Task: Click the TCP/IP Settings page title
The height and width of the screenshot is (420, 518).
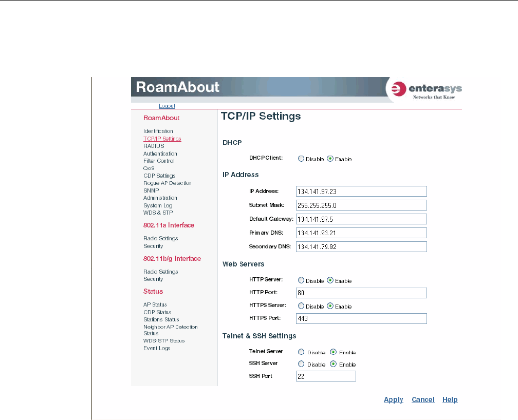Action: (x=261, y=116)
